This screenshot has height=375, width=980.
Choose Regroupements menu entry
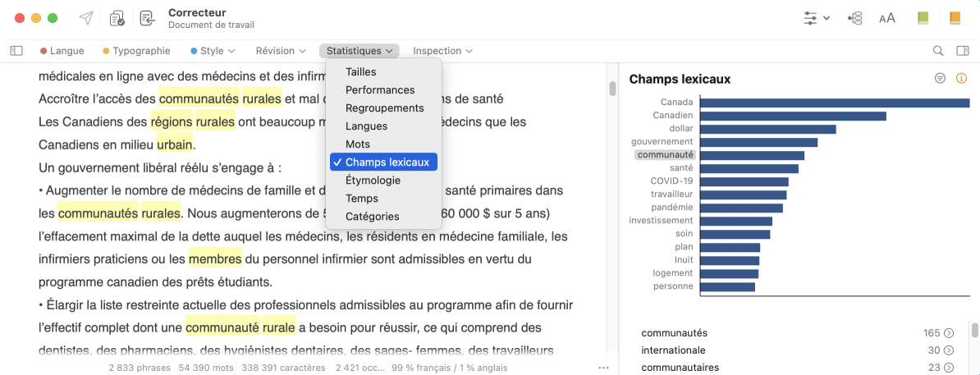point(384,108)
